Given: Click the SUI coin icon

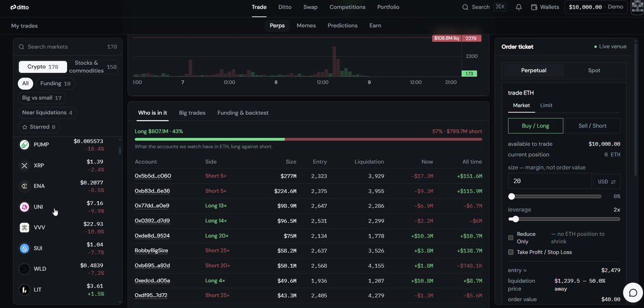Looking at the screenshot, I should tap(24, 248).
